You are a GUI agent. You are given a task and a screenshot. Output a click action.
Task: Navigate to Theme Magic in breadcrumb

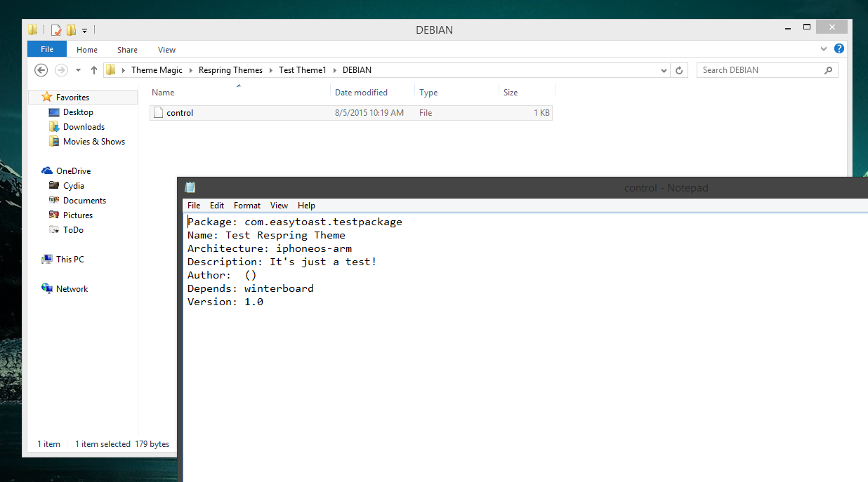pos(157,70)
